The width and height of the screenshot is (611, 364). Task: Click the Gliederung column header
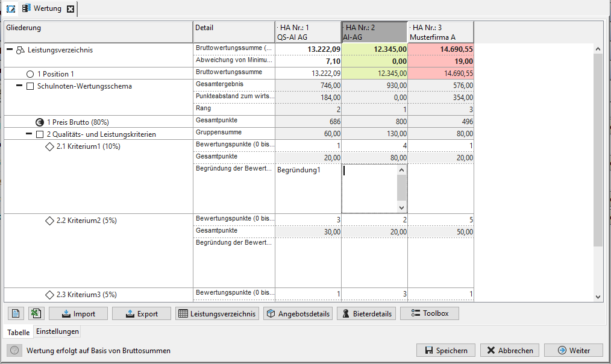[x=99, y=32]
